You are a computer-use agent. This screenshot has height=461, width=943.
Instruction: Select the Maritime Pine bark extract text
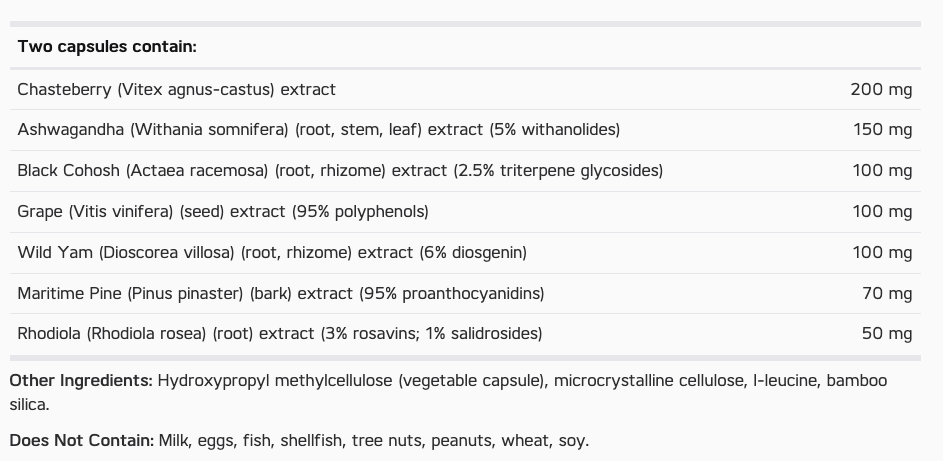[x=281, y=293]
